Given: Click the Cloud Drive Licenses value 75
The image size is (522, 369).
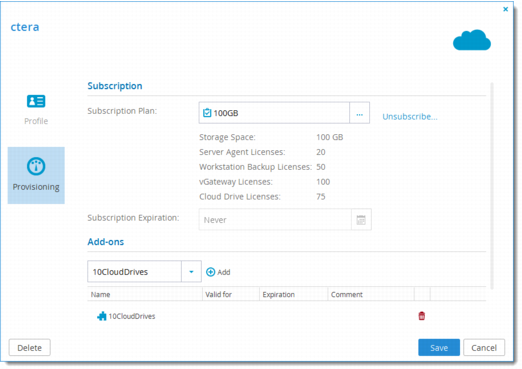Looking at the screenshot, I should 321,196.
